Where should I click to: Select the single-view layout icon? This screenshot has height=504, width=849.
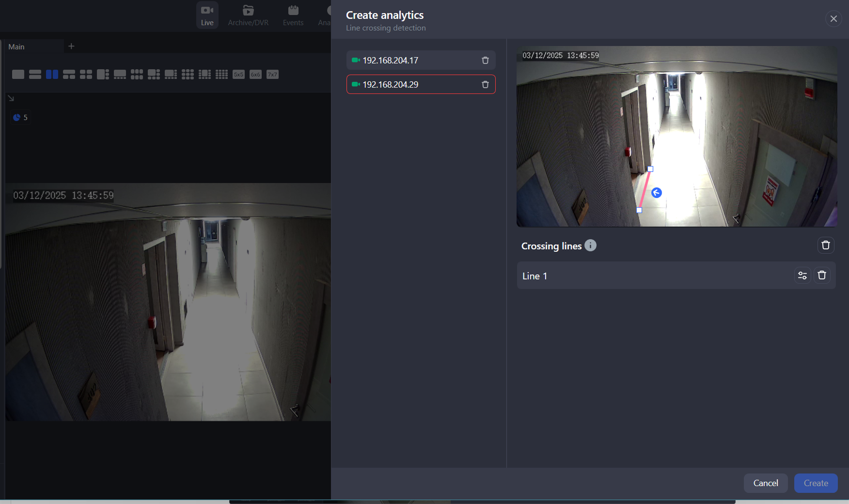tap(18, 74)
